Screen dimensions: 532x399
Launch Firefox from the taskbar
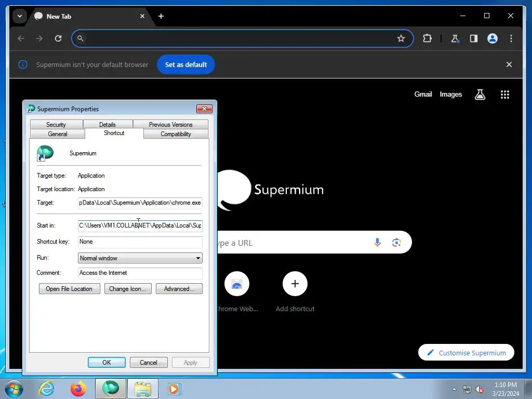coord(78,389)
